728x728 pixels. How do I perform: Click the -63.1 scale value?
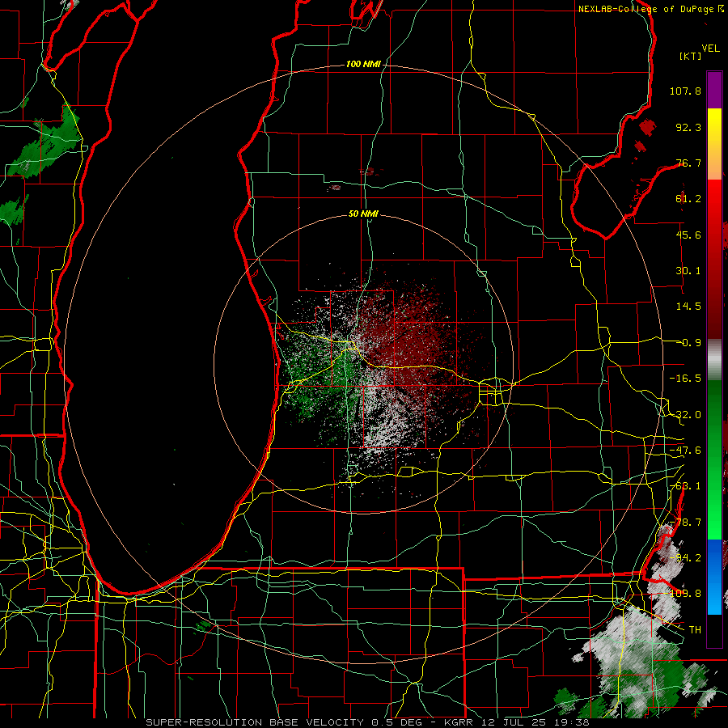click(x=685, y=486)
